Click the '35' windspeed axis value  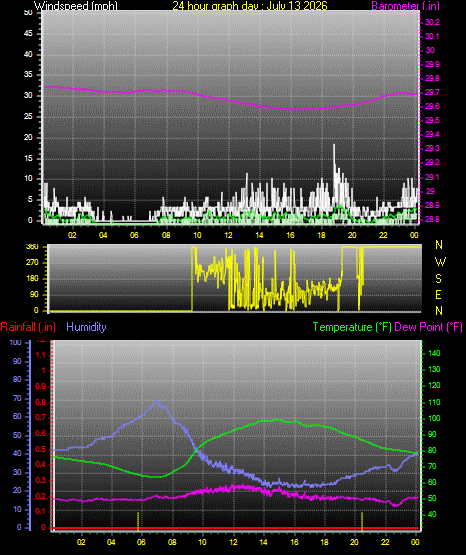pos(28,74)
